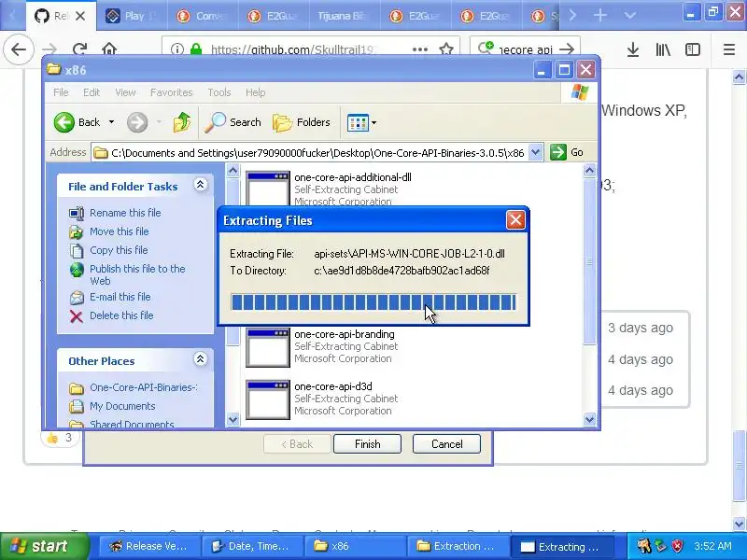
Task: Toggle Firefox sidebar icon
Action: 693,49
